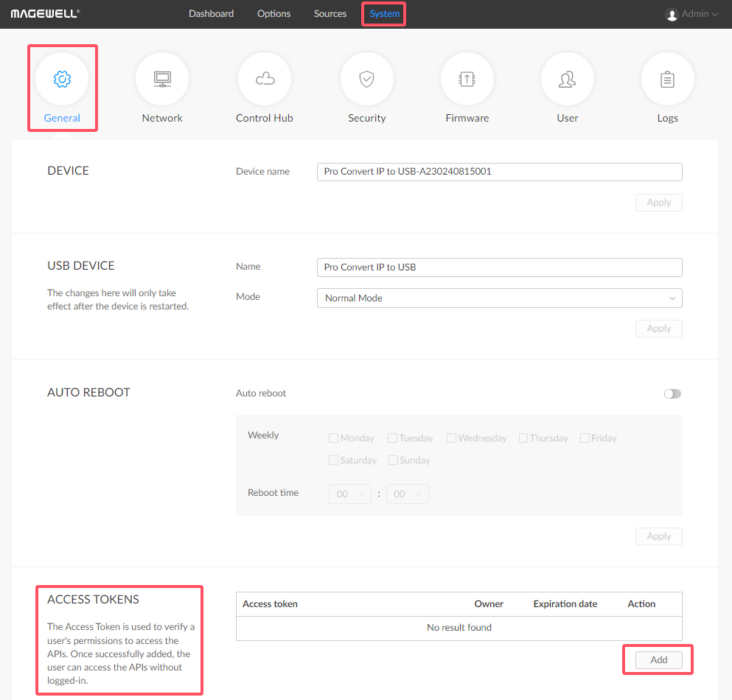Check the Monday checkbox
The width and height of the screenshot is (732, 700).
334,438
